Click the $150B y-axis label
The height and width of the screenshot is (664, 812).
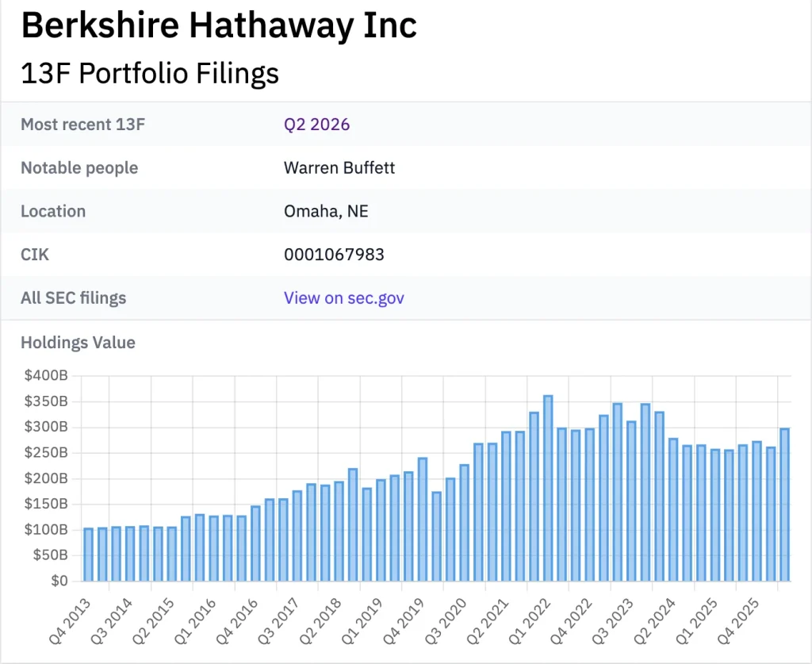click(46, 504)
